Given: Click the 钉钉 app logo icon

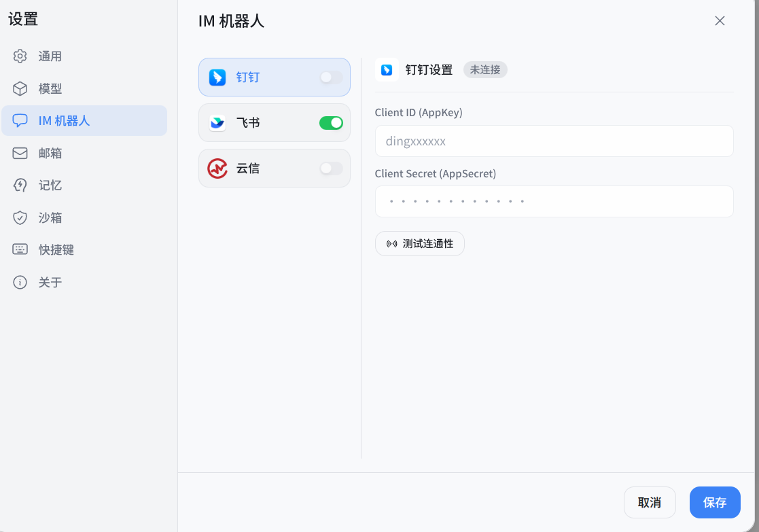Looking at the screenshot, I should pos(217,77).
